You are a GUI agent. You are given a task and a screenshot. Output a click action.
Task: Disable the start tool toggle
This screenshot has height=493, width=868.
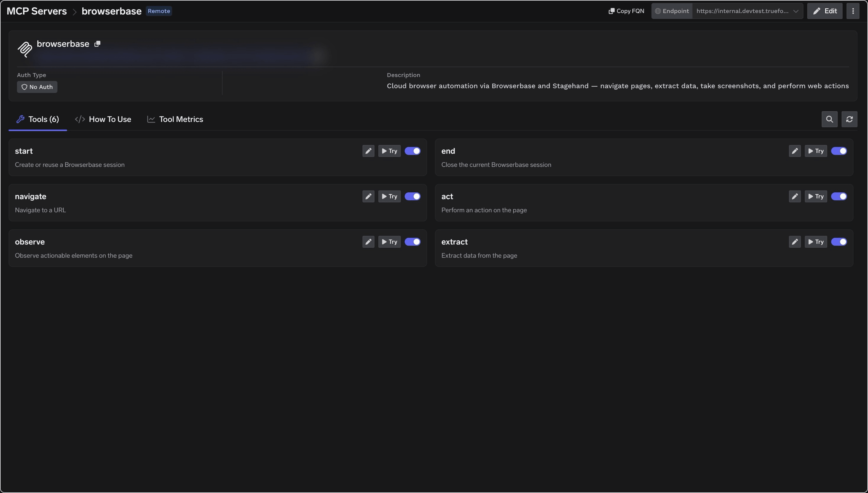click(x=412, y=151)
